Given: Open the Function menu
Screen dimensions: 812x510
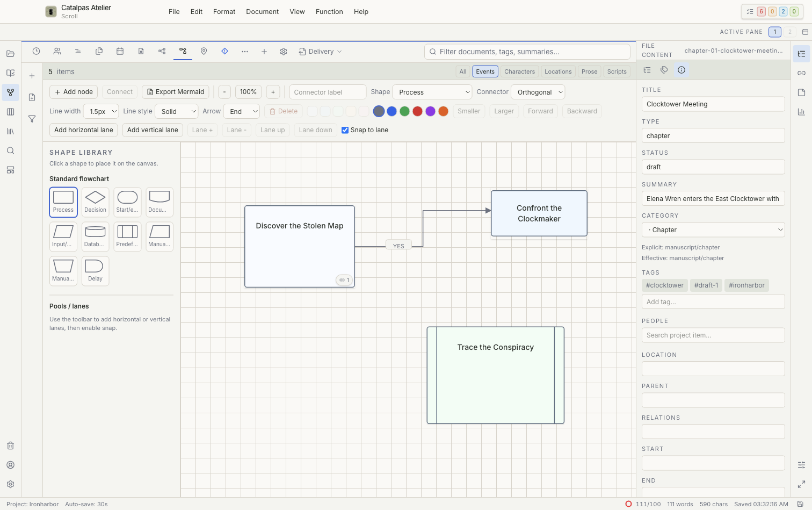Looking at the screenshot, I should [329, 12].
